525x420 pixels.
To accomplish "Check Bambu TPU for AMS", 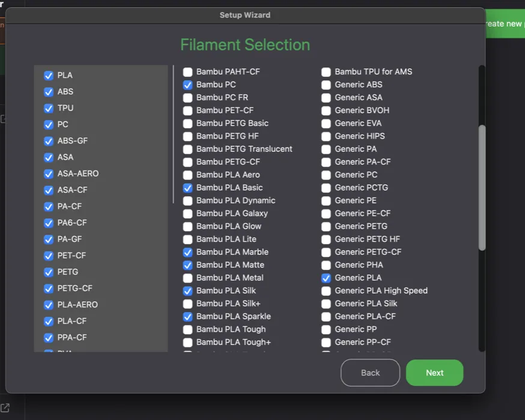I will point(326,71).
